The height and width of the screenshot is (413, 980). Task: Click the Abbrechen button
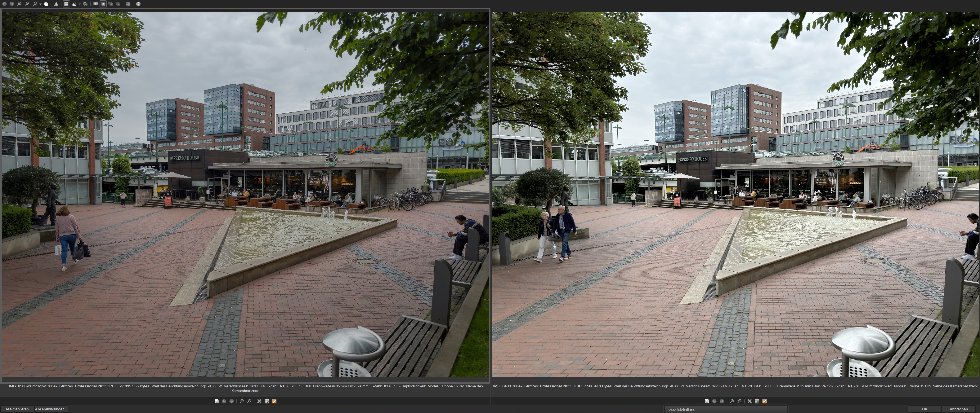(958, 409)
